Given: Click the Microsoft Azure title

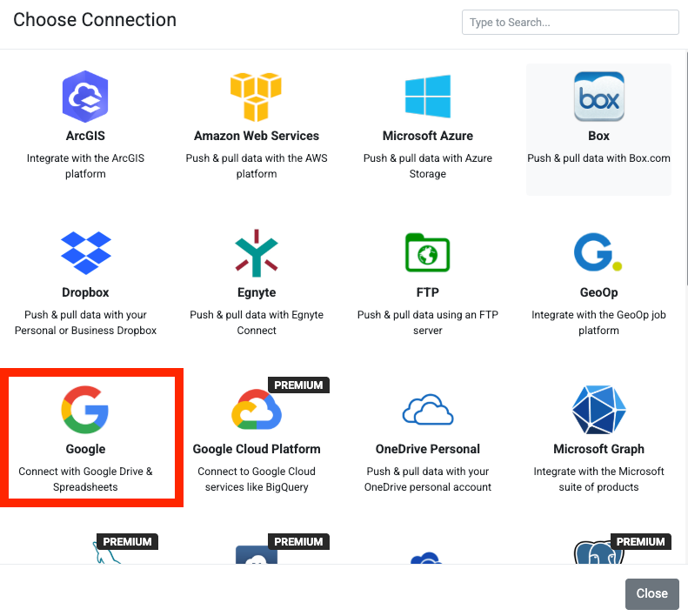Looking at the screenshot, I should pyautogui.click(x=428, y=136).
